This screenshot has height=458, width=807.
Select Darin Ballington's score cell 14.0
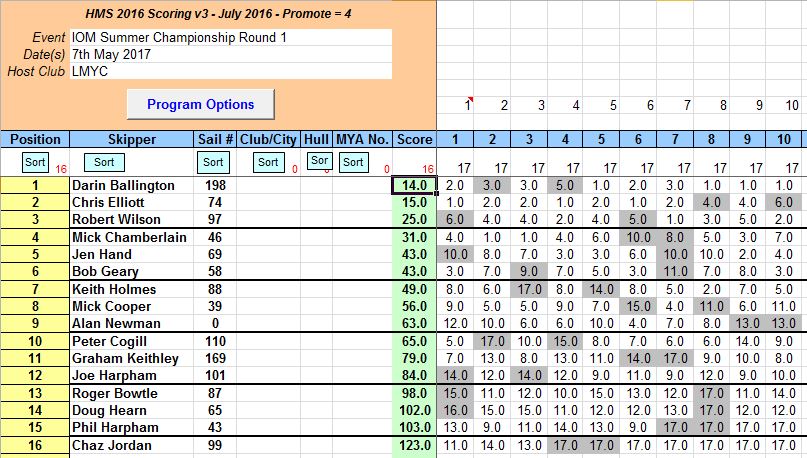coord(414,185)
